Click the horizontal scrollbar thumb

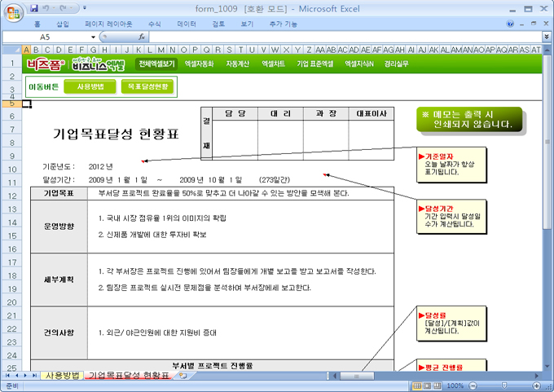click(357, 376)
